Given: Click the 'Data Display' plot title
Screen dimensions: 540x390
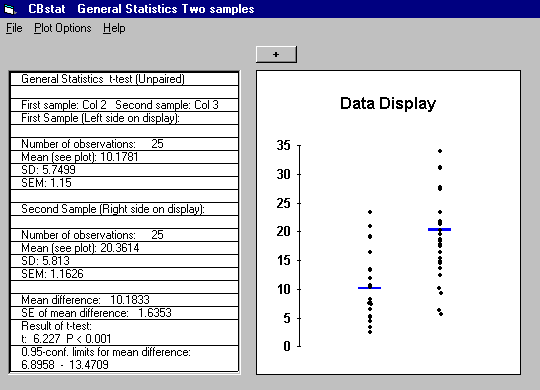Looking at the screenshot, I should coord(388,103).
